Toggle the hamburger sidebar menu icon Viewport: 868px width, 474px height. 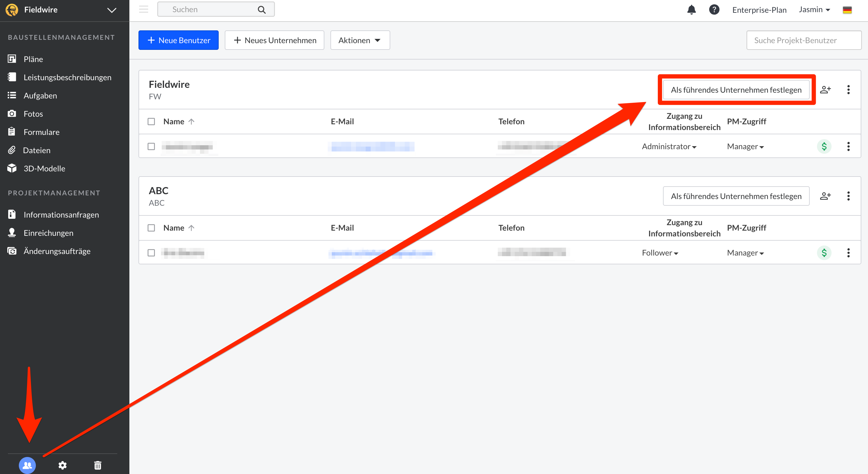click(144, 9)
